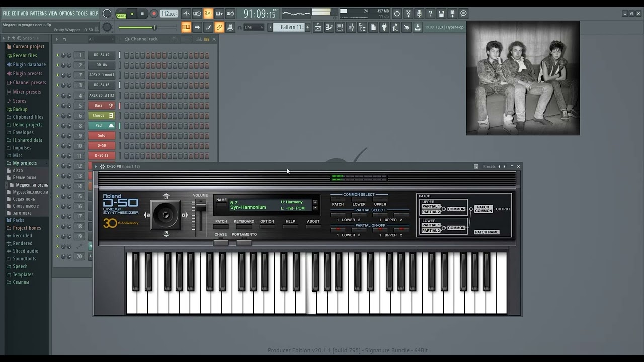This screenshot has height=362, width=644.
Task: Open the OPTIONS menu
Action: tap(66, 13)
